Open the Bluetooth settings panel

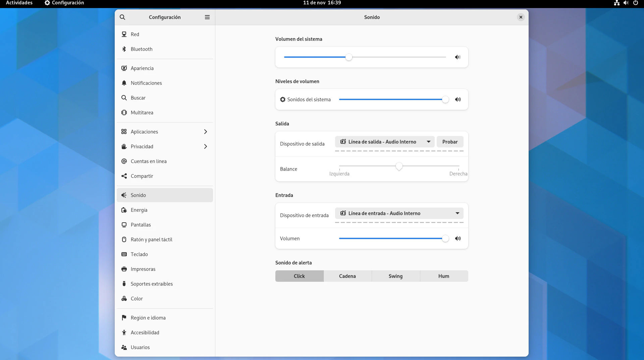click(x=142, y=49)
